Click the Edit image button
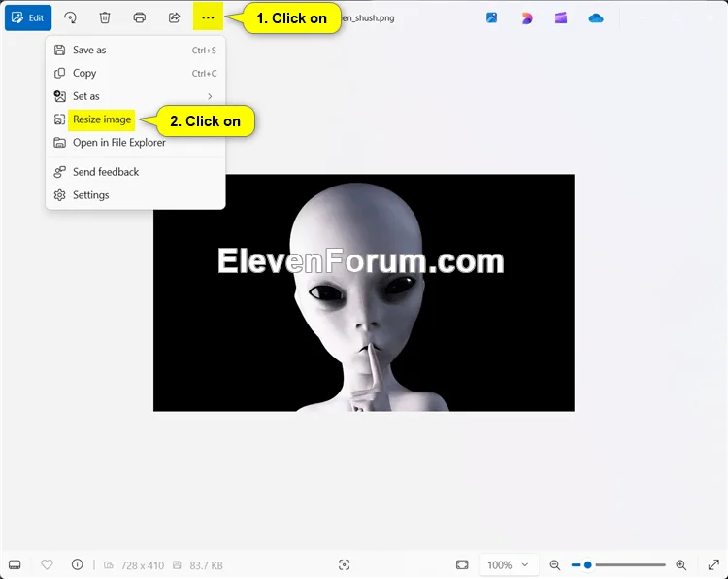This screenshot has height=579, width=728. click(x=28, y=17)
